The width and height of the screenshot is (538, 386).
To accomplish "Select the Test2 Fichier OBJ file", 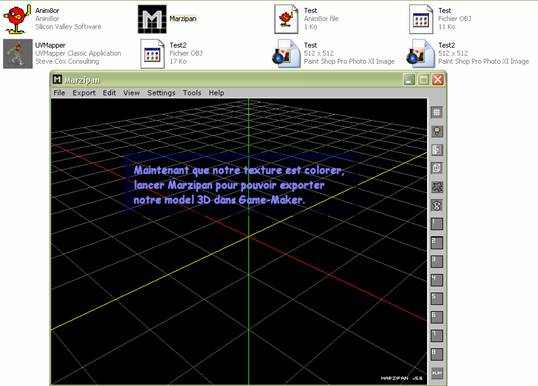I will 152,54.
